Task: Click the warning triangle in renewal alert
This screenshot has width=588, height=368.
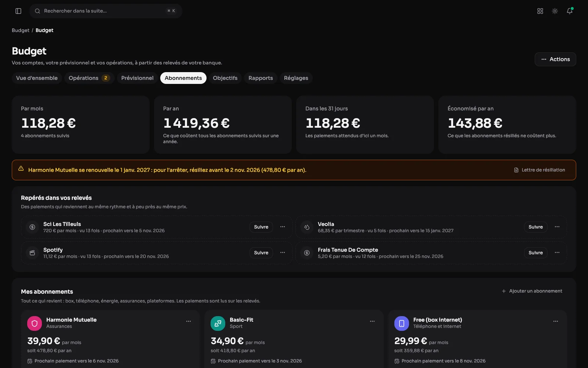Action: coord(21,169)
